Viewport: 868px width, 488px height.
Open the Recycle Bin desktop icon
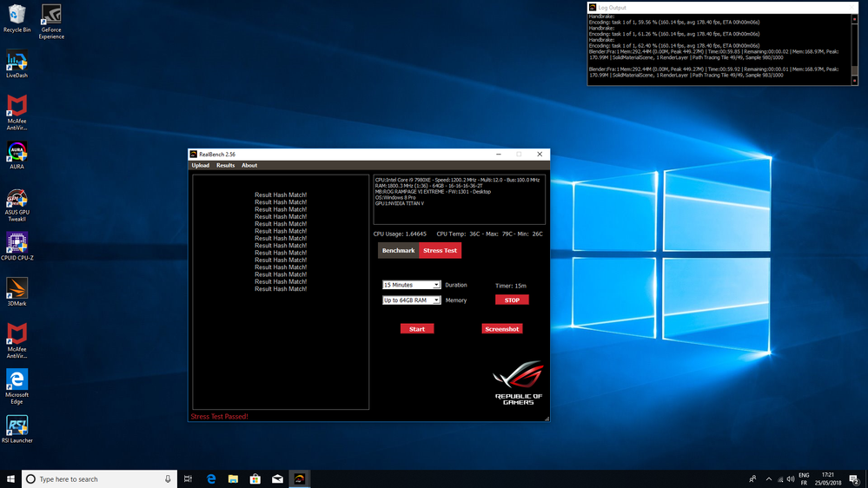point(17,18)
